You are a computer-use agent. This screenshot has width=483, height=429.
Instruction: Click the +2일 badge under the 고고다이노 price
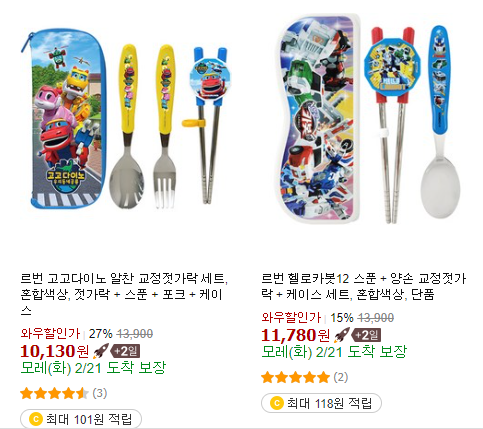pyautogui.click(x=126, y=351)
